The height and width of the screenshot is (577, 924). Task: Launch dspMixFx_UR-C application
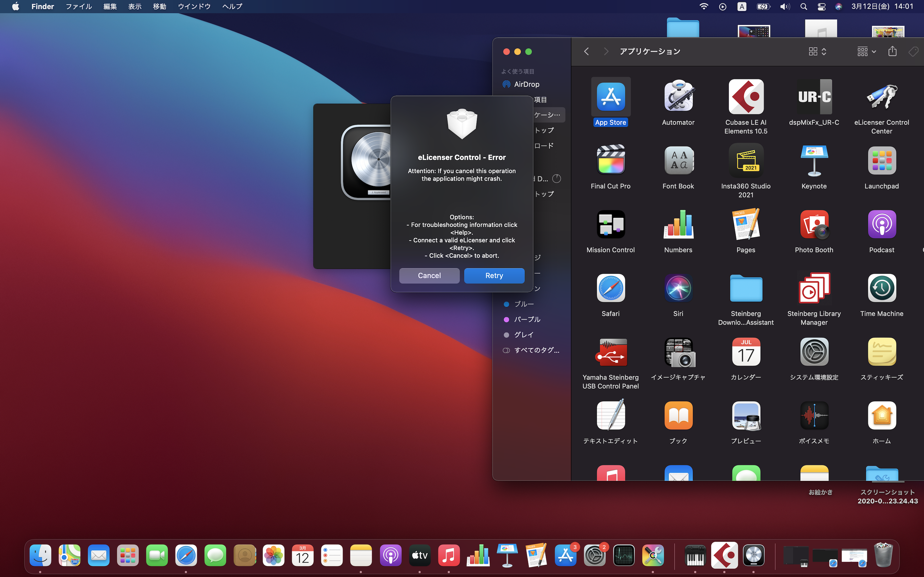(x=814, y=97)
